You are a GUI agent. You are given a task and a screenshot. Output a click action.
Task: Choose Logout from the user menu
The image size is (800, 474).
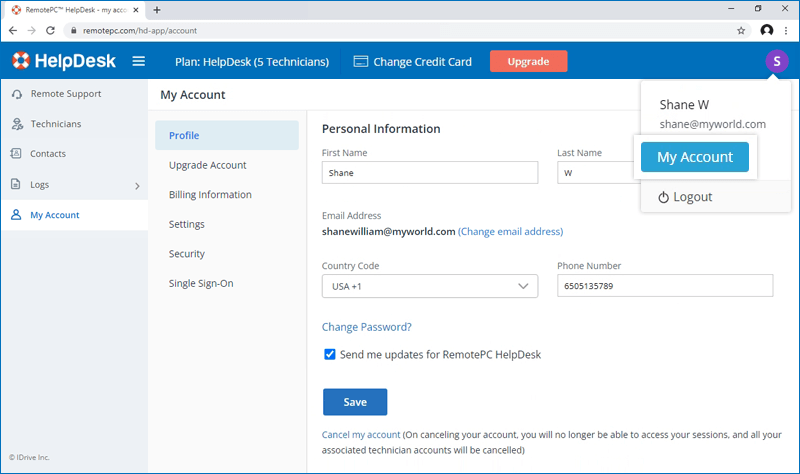tap(686, 197)
